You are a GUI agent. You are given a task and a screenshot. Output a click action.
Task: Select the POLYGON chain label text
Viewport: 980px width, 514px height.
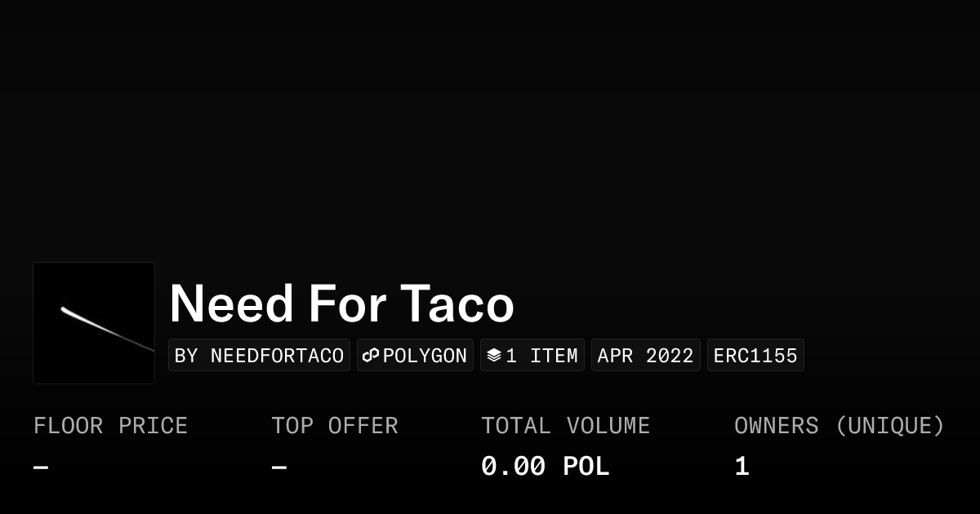(x=425, y=356)
